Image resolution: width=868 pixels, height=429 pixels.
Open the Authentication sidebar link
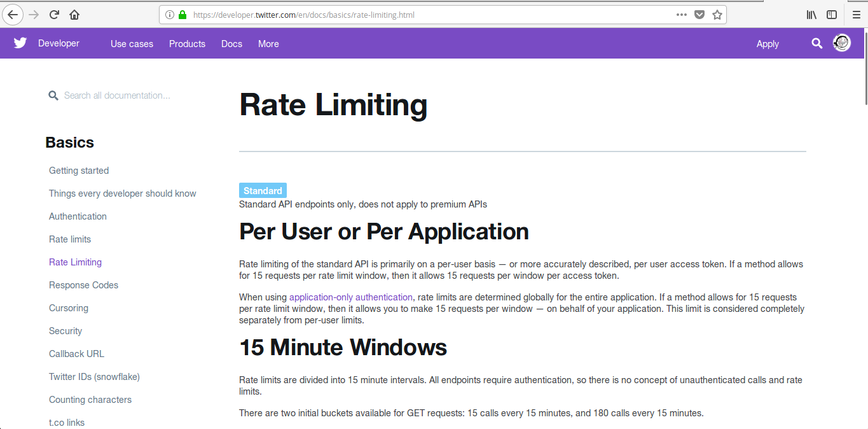[78, 216]
